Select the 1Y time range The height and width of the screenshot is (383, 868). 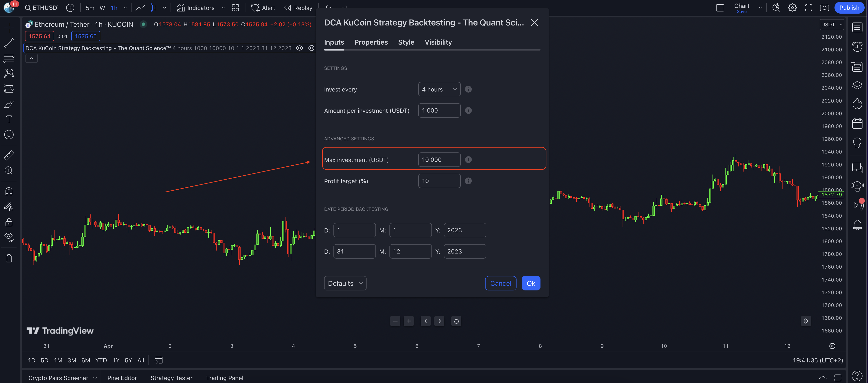click(116, 360)
